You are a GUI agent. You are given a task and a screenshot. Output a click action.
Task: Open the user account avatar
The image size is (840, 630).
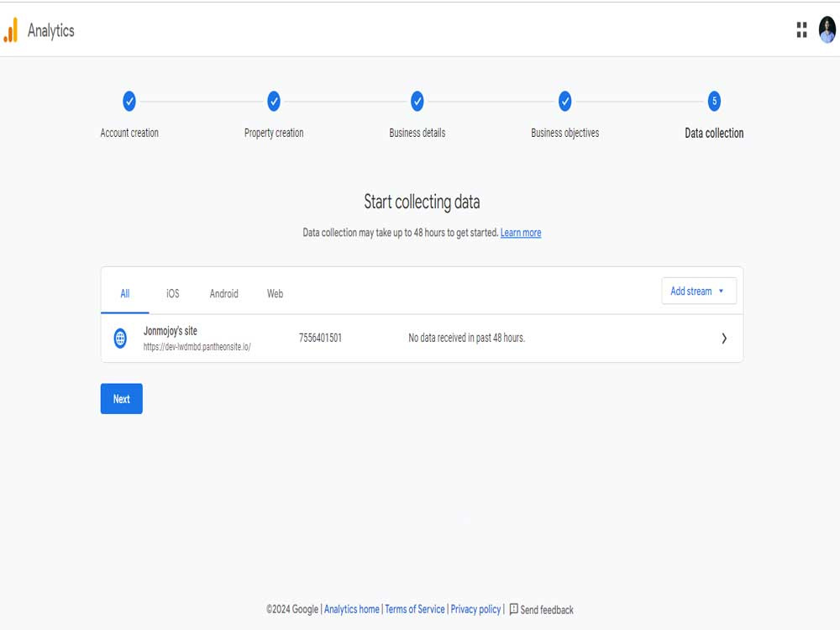point(827,30)
